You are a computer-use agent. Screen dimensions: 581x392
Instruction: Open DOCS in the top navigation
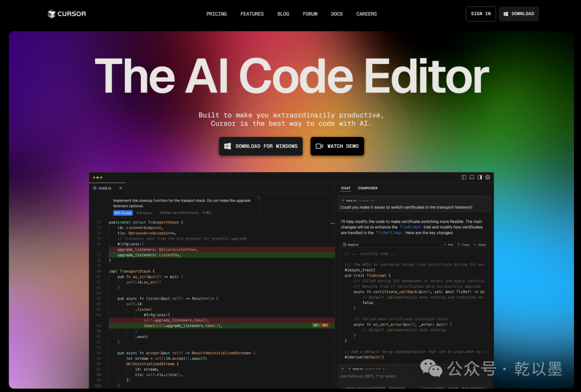pyautogui.click(x=337, y=13)
